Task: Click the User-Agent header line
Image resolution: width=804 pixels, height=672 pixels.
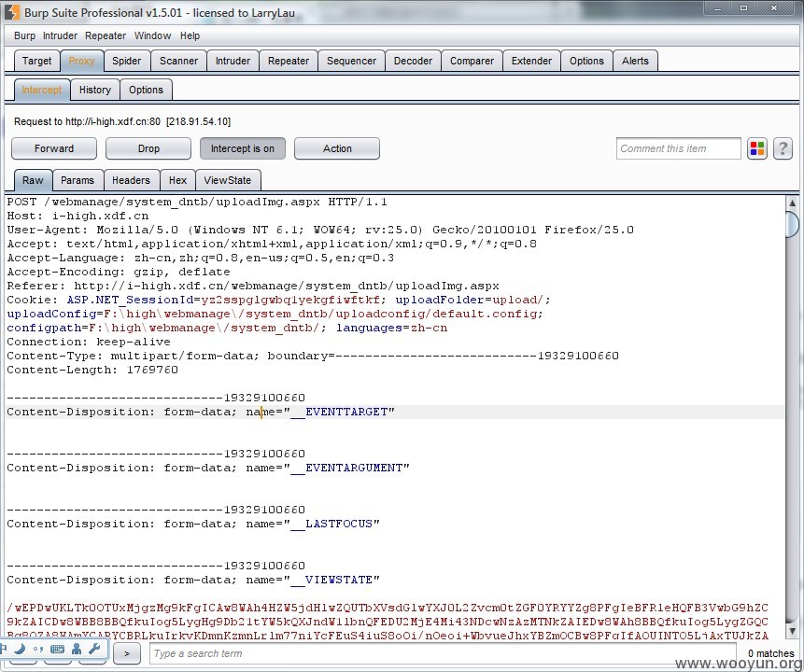Action: tap(320, 230)
